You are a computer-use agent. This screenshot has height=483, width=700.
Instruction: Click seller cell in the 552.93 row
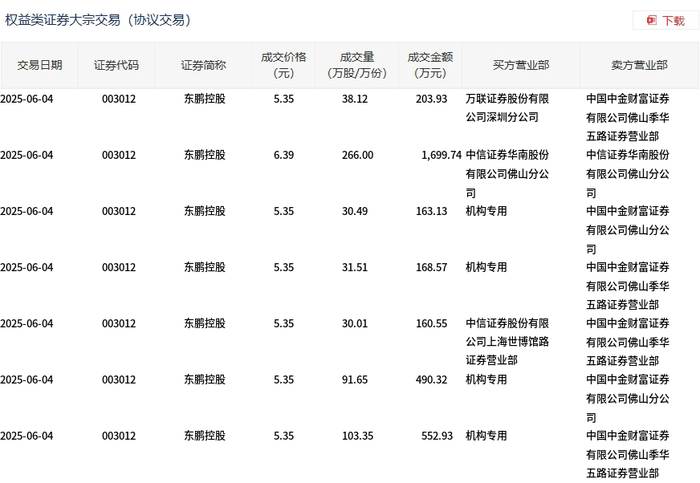628,454
